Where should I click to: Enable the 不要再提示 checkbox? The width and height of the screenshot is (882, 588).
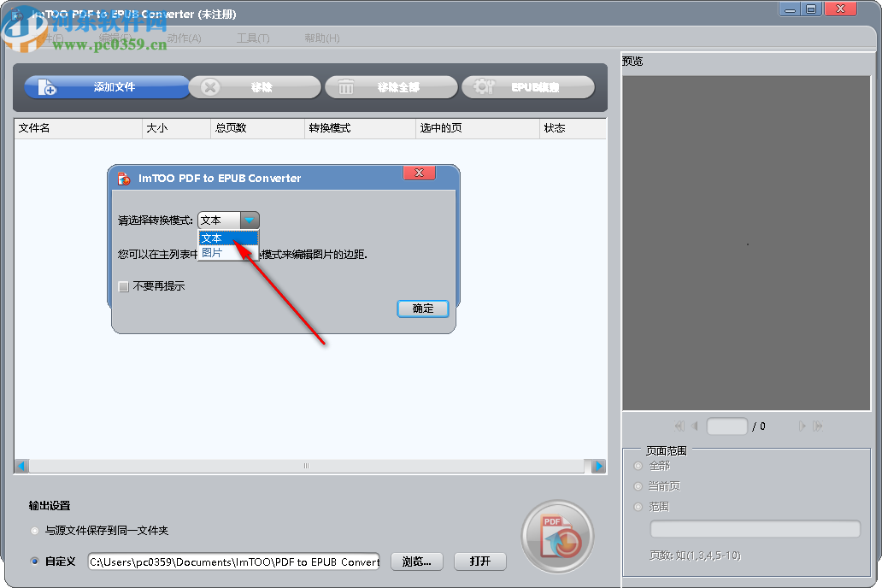[x=123, y=285]
